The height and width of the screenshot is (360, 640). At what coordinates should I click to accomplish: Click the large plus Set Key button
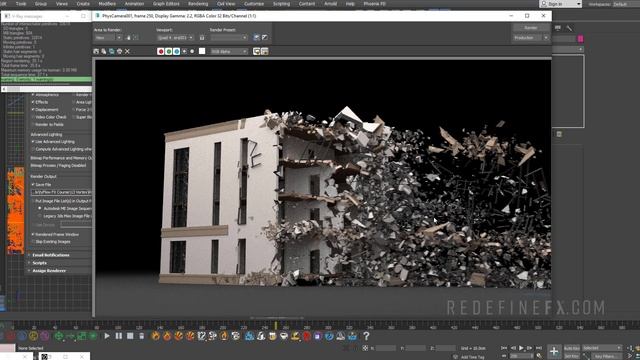553,351
